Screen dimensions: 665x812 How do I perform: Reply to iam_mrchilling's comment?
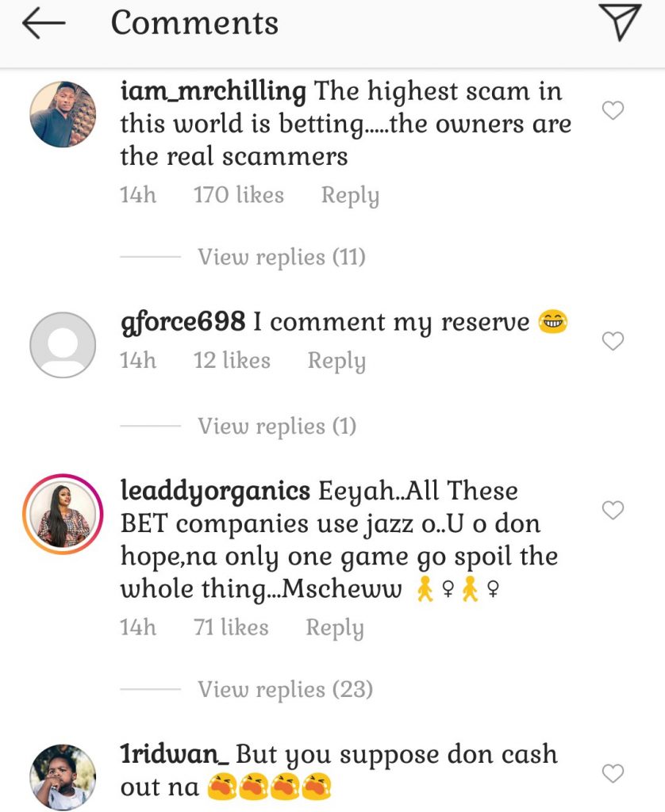(349, 195)
